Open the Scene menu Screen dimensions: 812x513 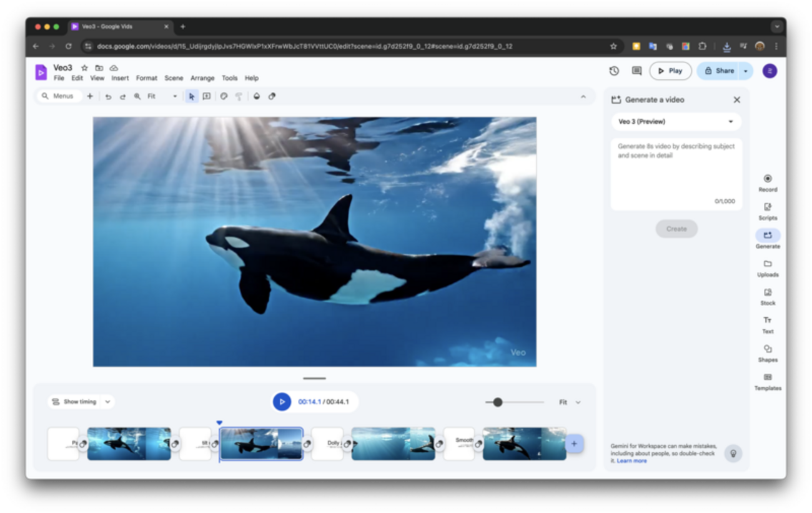[174, 79]
